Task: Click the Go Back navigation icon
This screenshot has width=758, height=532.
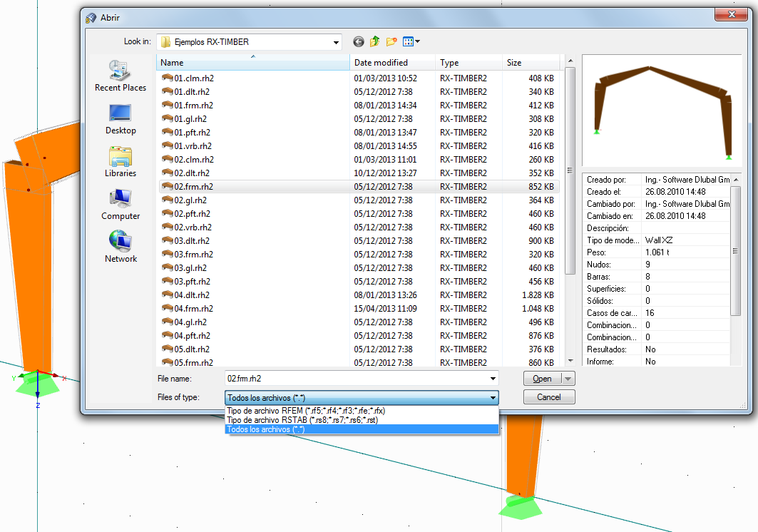Action: click(359, 41)
